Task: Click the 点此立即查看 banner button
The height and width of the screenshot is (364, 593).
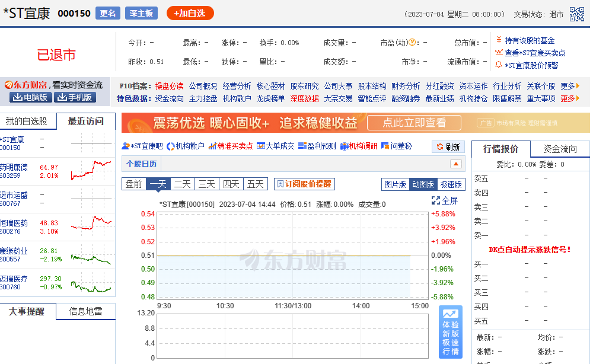Action: (414, 123)
